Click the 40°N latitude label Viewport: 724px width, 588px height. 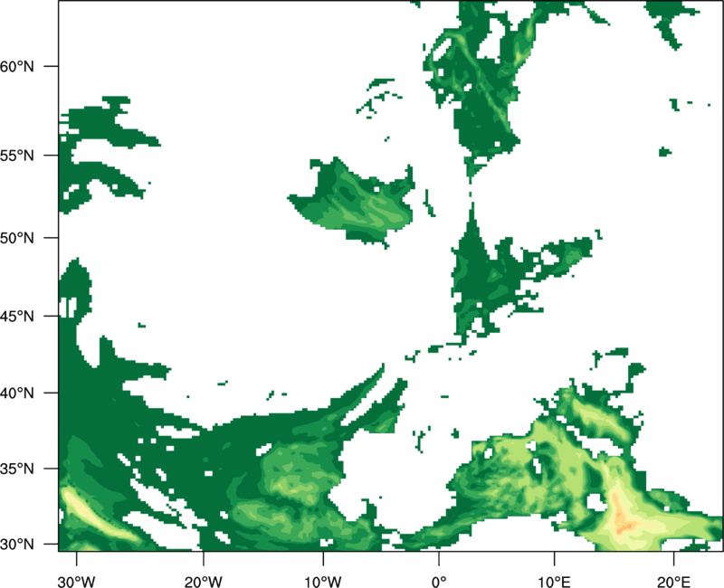pyautogui.click(x=17, y=393)
